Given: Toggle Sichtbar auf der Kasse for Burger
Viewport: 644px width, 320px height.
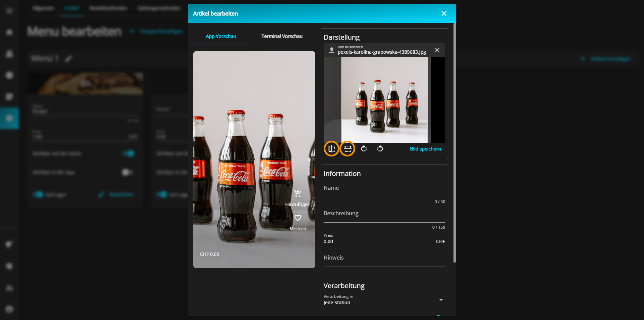Looking at the screenshot, I should 128,153.
